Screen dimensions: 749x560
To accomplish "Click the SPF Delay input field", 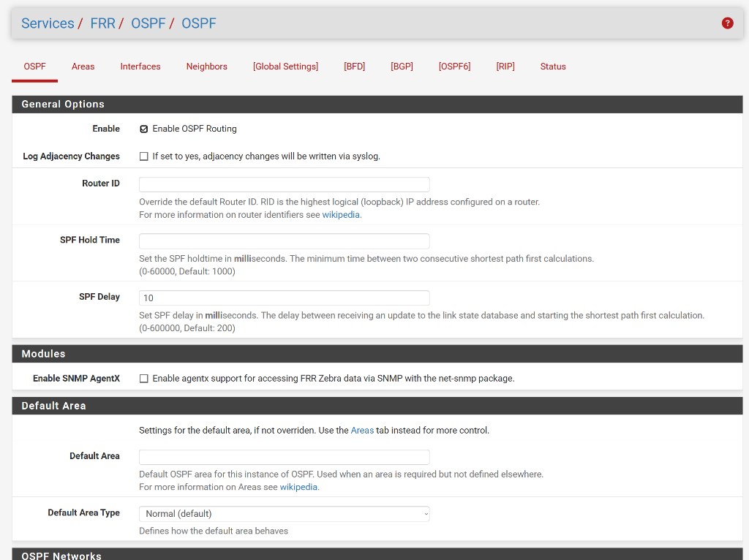I will pyautogui.click(x=284, y=298).
